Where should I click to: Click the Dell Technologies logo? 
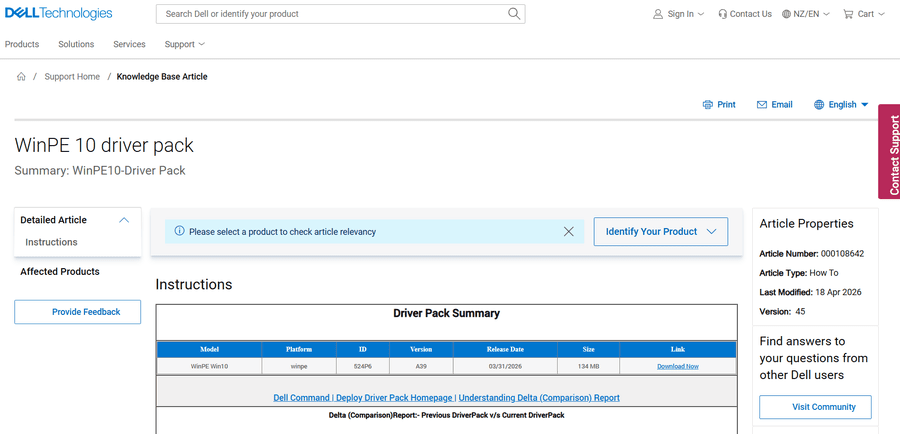(59, 13)
